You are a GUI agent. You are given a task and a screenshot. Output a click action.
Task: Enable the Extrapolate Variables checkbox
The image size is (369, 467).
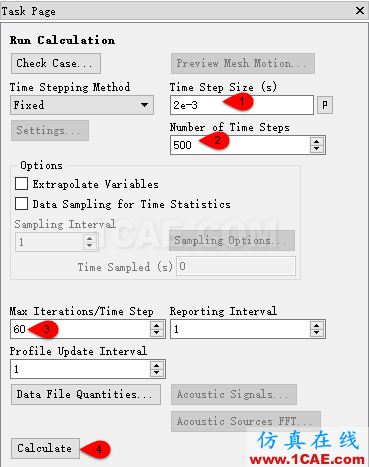[x=21, y=184]
